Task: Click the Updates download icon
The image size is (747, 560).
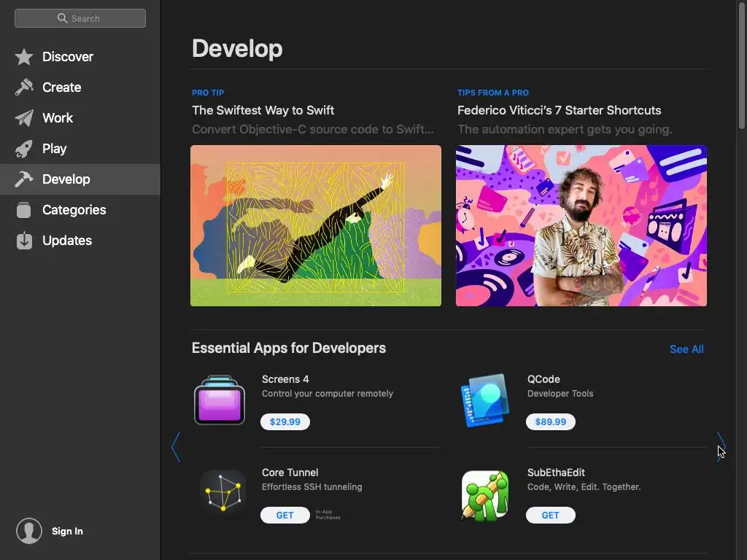Action: (x=24, y=241)
